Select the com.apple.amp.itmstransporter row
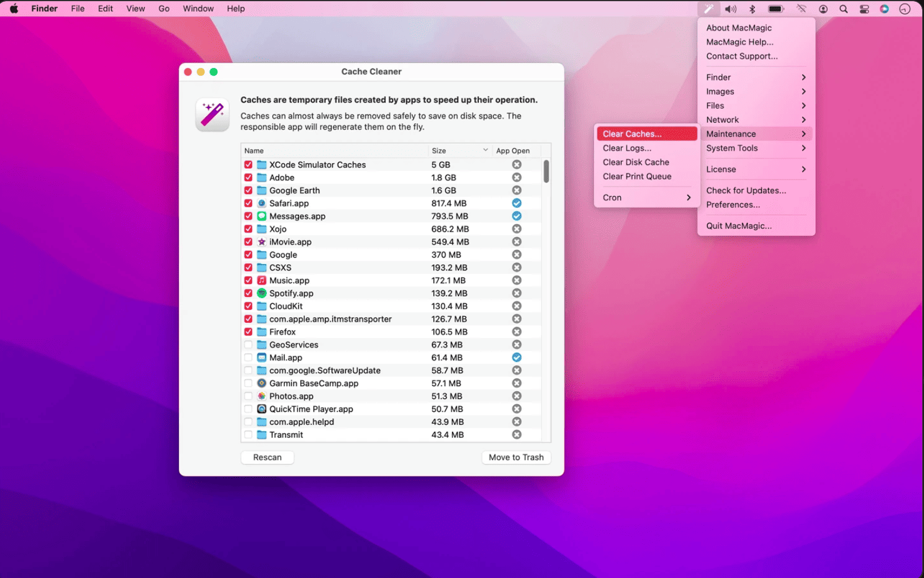 pyautogui.click(x=391, y=319)
